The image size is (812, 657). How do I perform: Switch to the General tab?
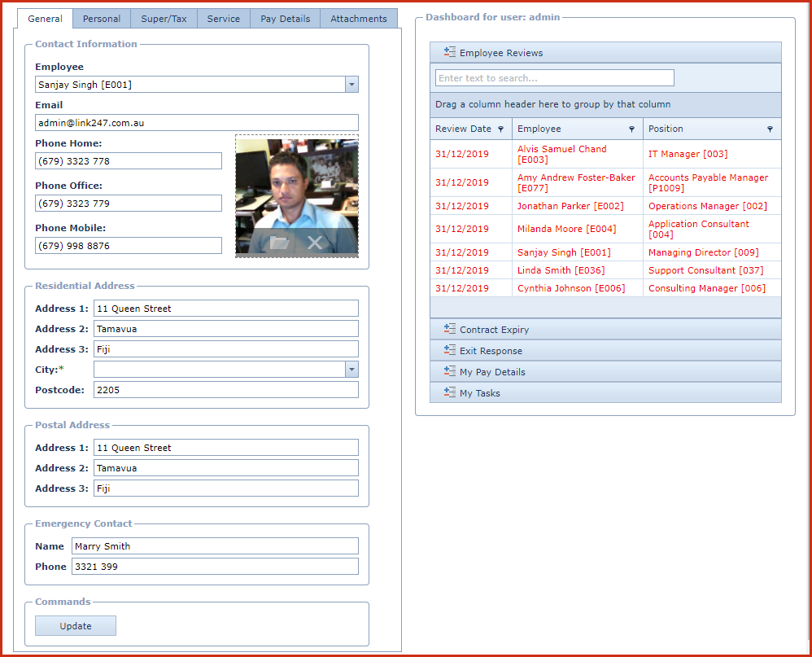tap(45, 19)
